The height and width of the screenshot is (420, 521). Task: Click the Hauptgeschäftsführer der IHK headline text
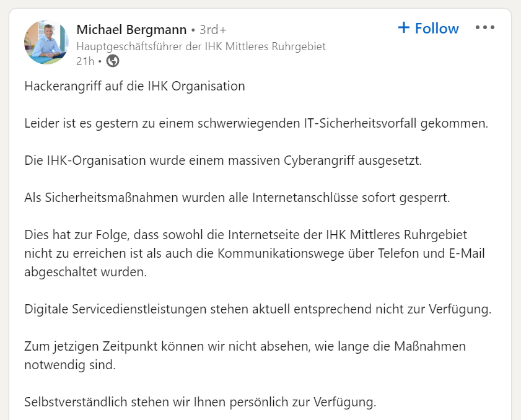tap(201, 46)
